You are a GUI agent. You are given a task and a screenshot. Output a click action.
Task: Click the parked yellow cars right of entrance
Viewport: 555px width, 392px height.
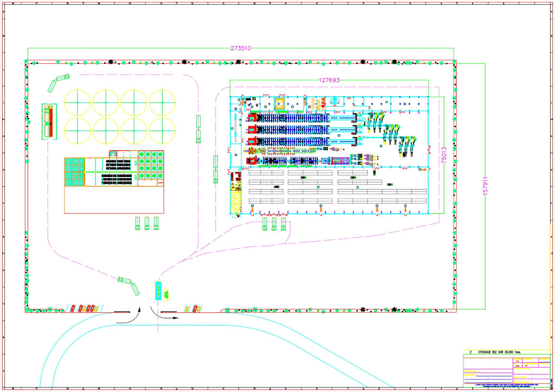coord(192,308)
